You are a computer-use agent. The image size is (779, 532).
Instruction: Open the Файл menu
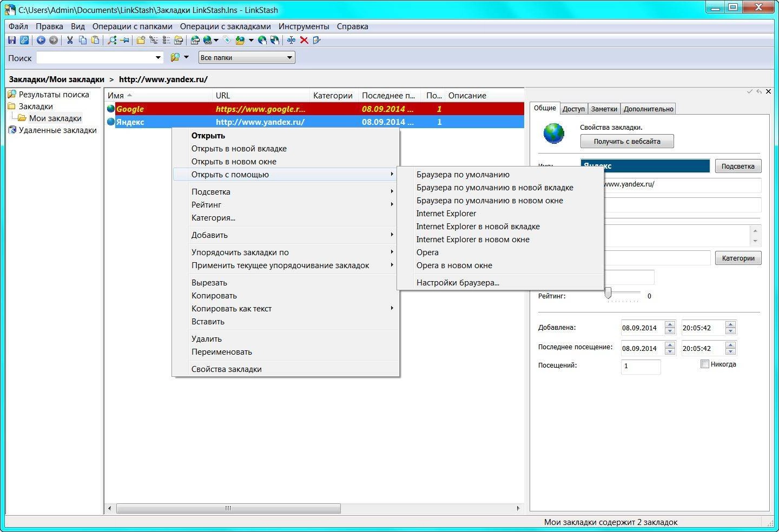pos(18,26)
